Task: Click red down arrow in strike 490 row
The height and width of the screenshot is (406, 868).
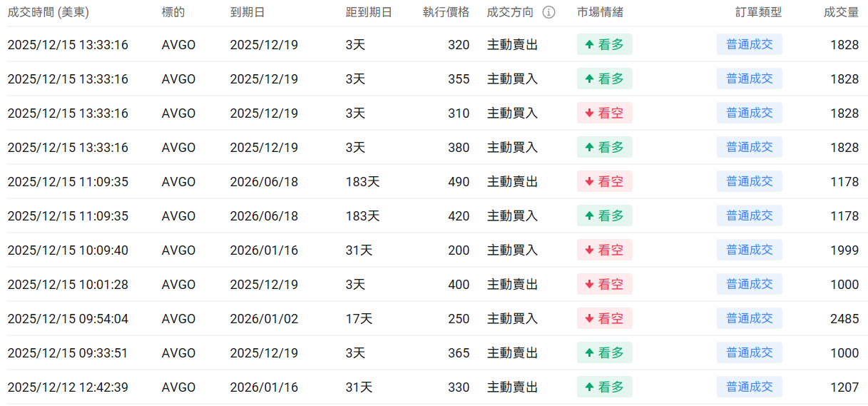Action: 589,182
